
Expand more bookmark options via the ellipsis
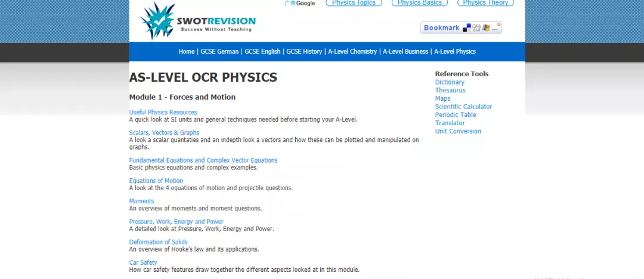pyautogui.click(x=495, y=29)
